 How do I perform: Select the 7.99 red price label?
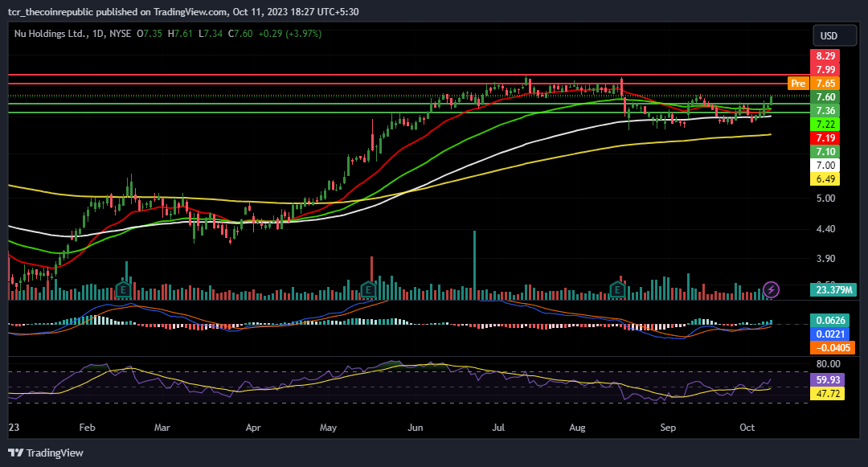point(825,70)
